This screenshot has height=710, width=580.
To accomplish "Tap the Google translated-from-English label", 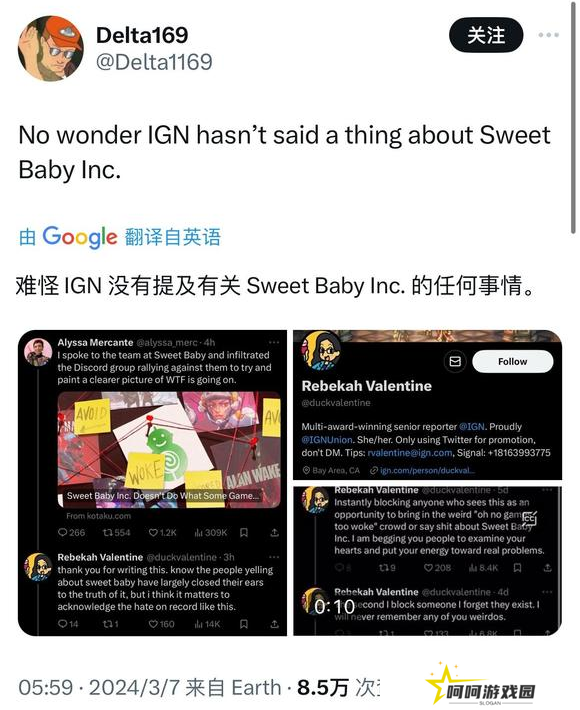I will coord(120,237).
